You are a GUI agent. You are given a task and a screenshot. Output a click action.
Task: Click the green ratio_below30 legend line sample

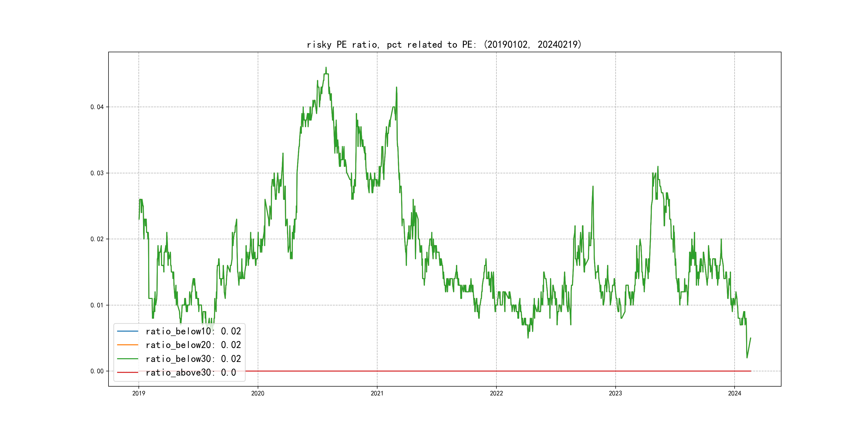coord(127,359)
